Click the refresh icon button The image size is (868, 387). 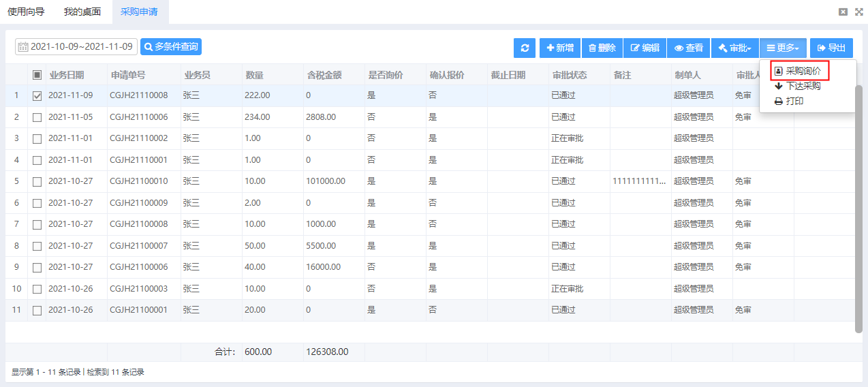(x=525, y=48)
